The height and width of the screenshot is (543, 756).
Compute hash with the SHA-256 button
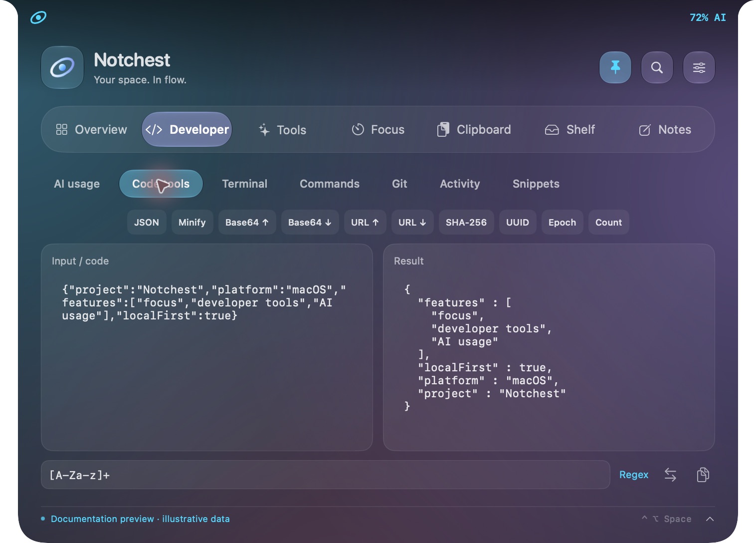[466, 223]
